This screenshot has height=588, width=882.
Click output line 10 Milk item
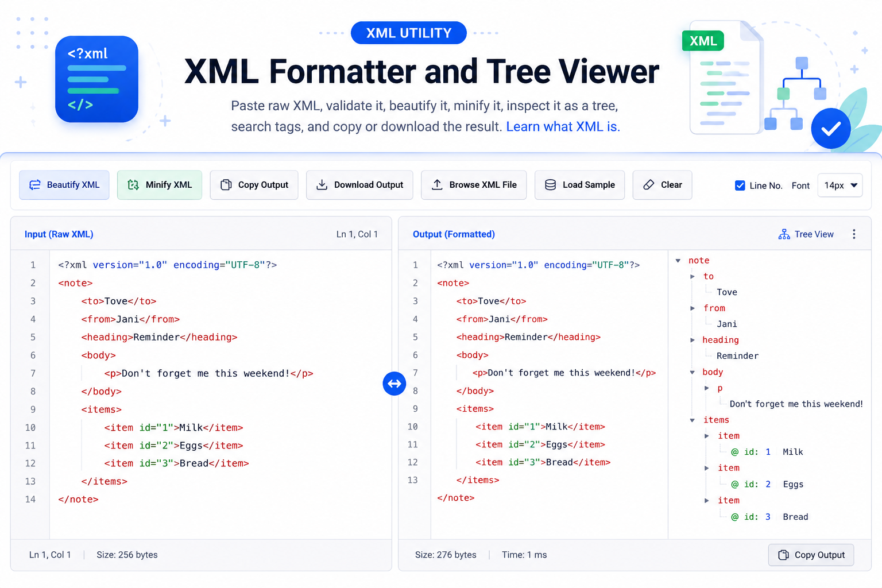(x=540, y=427)
